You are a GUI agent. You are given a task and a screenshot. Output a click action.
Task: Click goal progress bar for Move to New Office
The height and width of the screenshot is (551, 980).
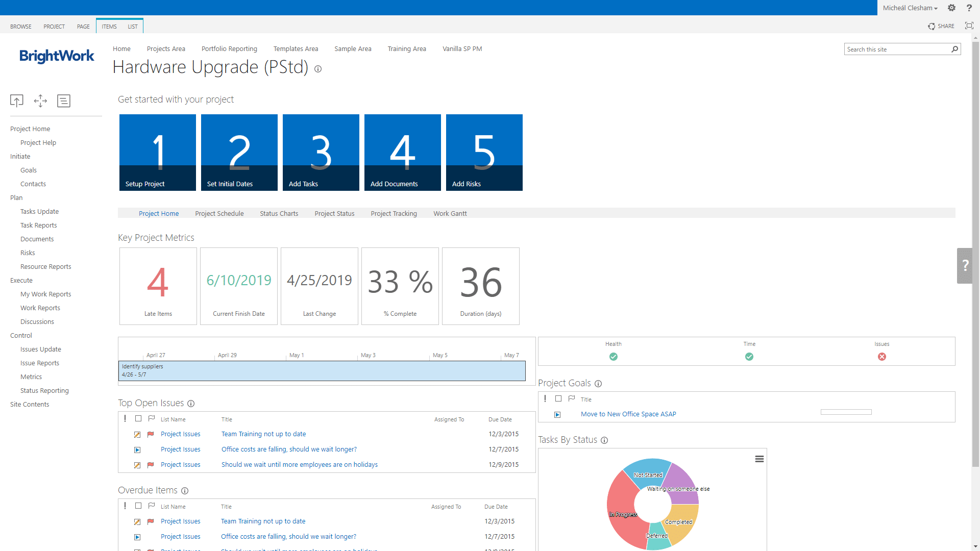point(846,412)
